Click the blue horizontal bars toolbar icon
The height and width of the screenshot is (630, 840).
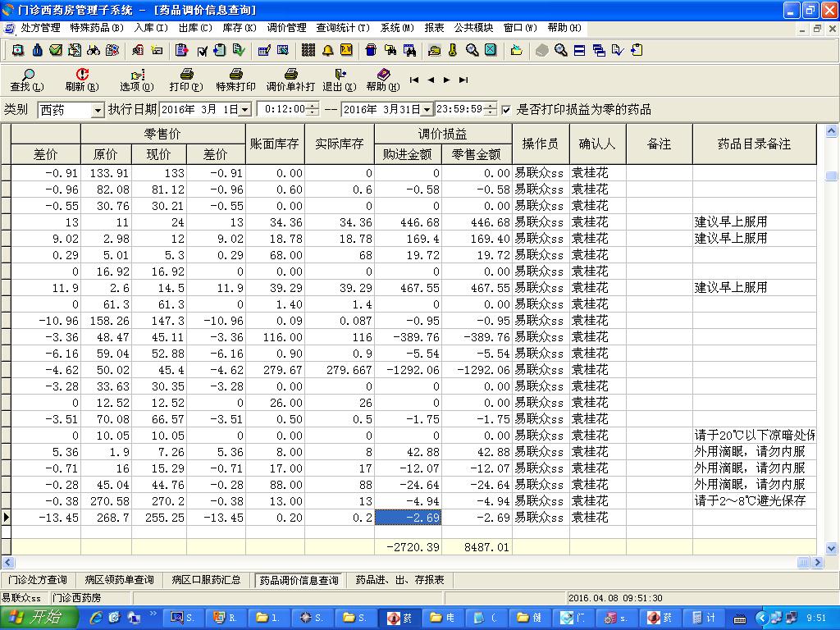tap(579, 50)
